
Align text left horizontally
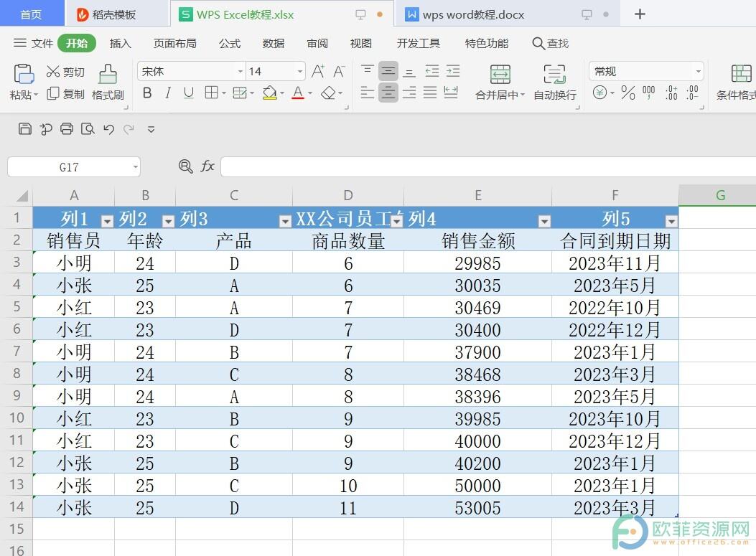[x=367, y=93]
